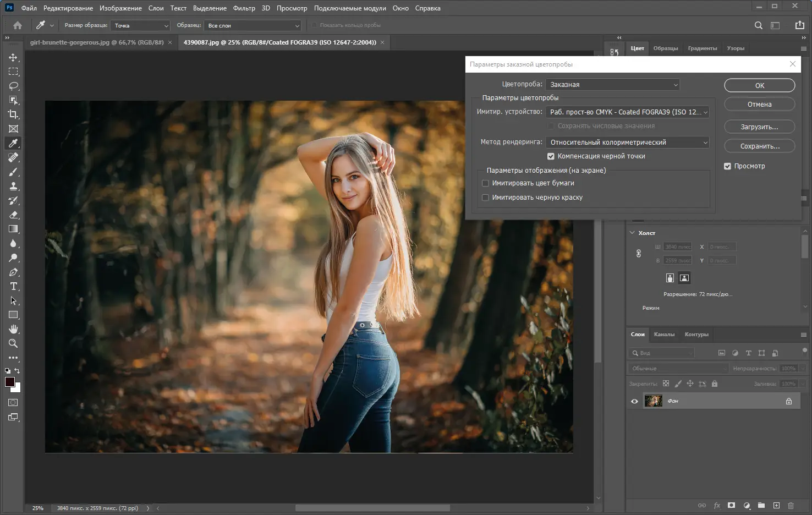The width and height of the screenshot is (812, 515).
Task: Uncheck 'Компенсация черной точки'
Action: click(x=551, y=156)
